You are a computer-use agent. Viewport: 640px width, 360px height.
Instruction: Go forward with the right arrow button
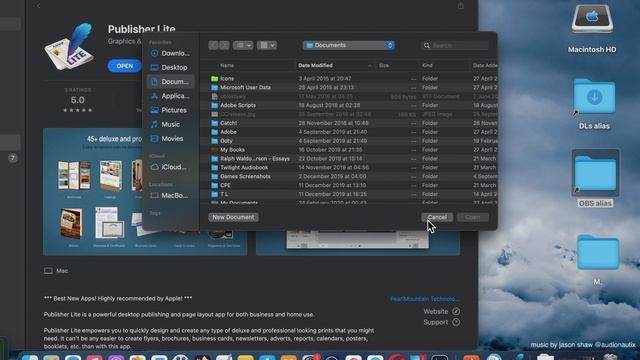(x=224, y=45)
